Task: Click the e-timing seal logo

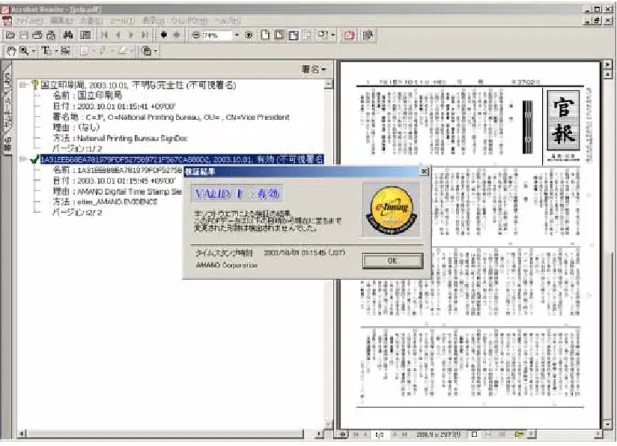Action: 391,210
